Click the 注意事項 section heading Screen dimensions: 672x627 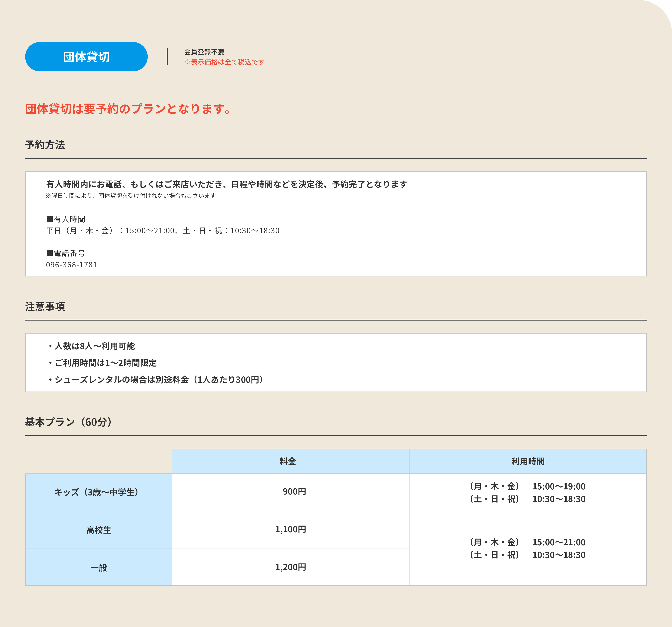click(x=45, y=306)
